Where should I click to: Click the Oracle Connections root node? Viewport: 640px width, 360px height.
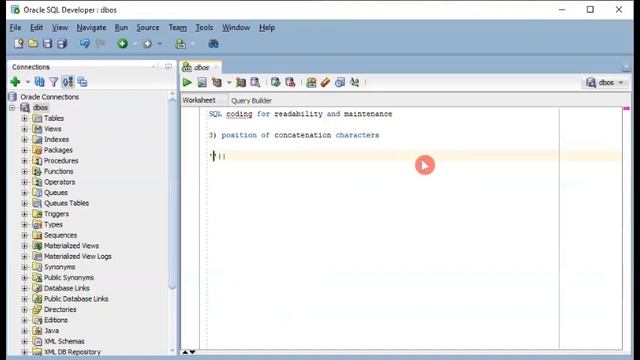pyautogui.click(x=49, y=97)
